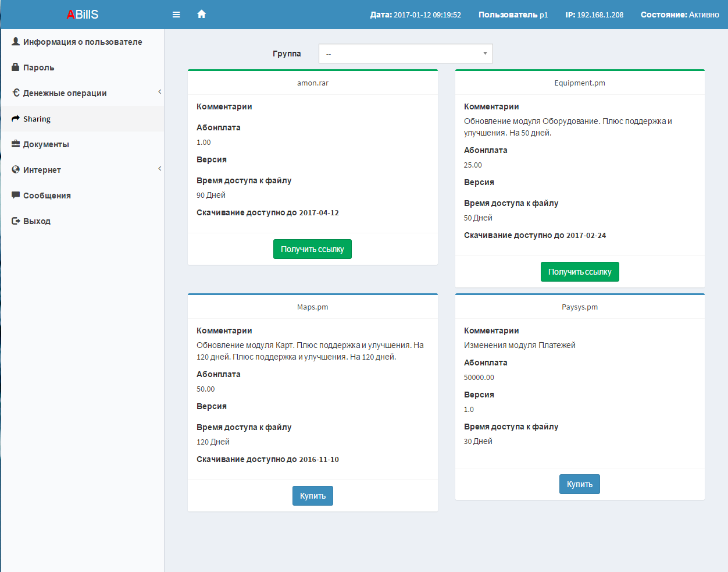Open the Группа dropdown list
Viewport: 728px width, 572px height.
[x=405, y=54]
